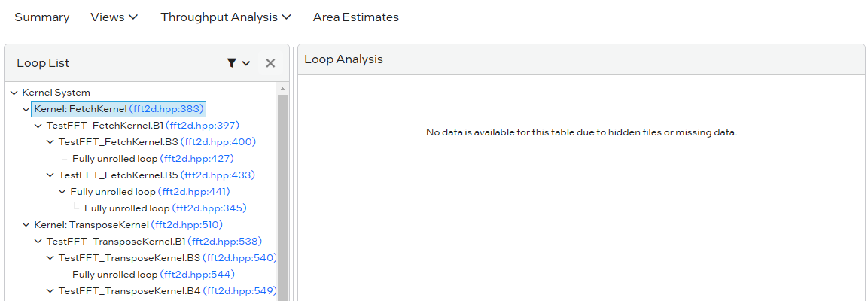
Task: Open the fft2d.hpp:345 source link
Action: (209, 208)
